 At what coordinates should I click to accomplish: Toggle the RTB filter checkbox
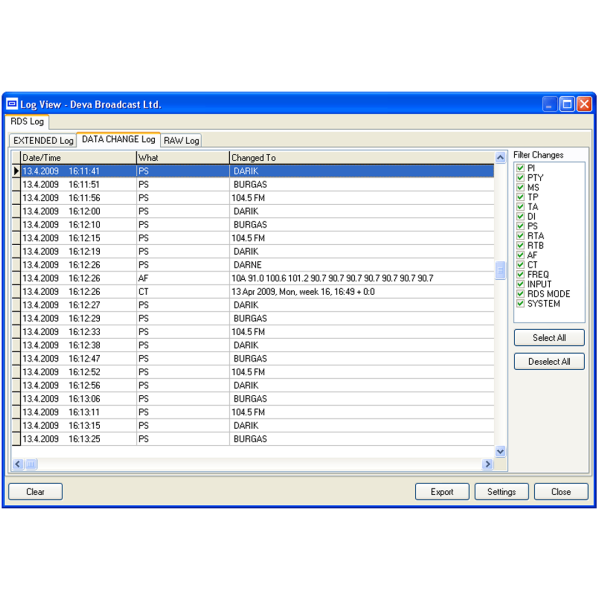520,245
